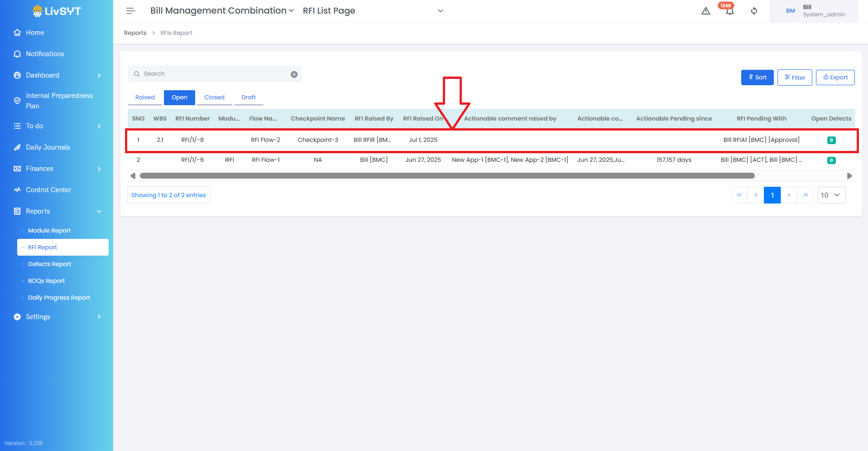Click the Settings gear icon
Viewport: 868px width, 451px height.
coord(17,317)
